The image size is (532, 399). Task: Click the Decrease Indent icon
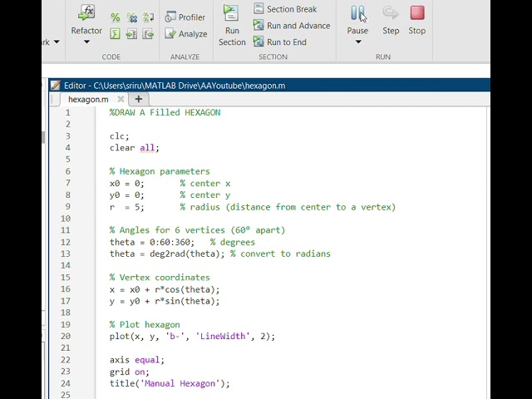(x=148, y=33)
